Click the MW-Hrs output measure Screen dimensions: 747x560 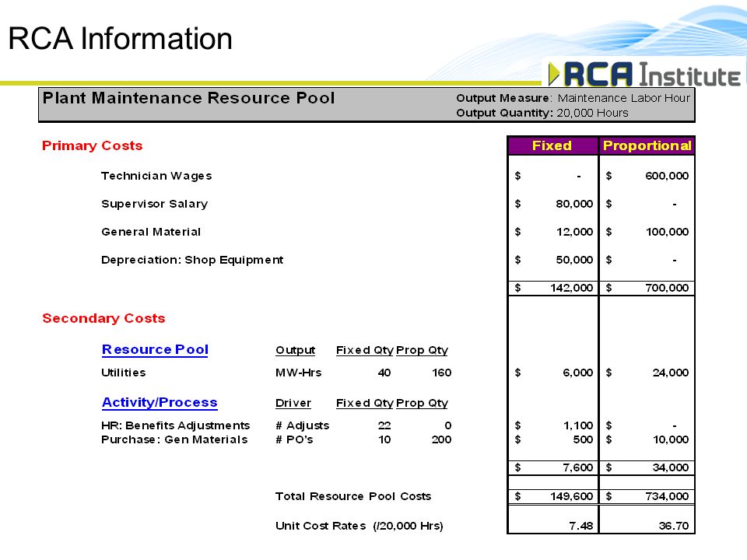click(x=298, y=373)
